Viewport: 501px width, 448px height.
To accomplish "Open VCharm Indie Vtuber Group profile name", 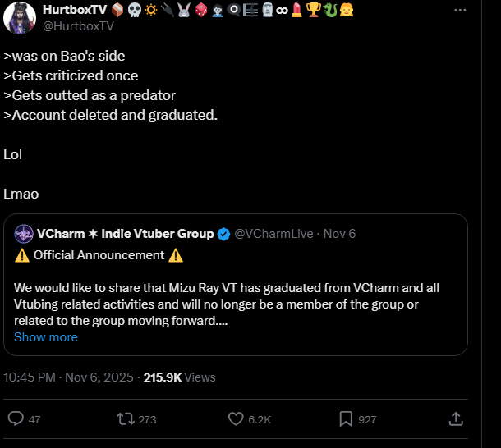I will [x=125, y=234].
